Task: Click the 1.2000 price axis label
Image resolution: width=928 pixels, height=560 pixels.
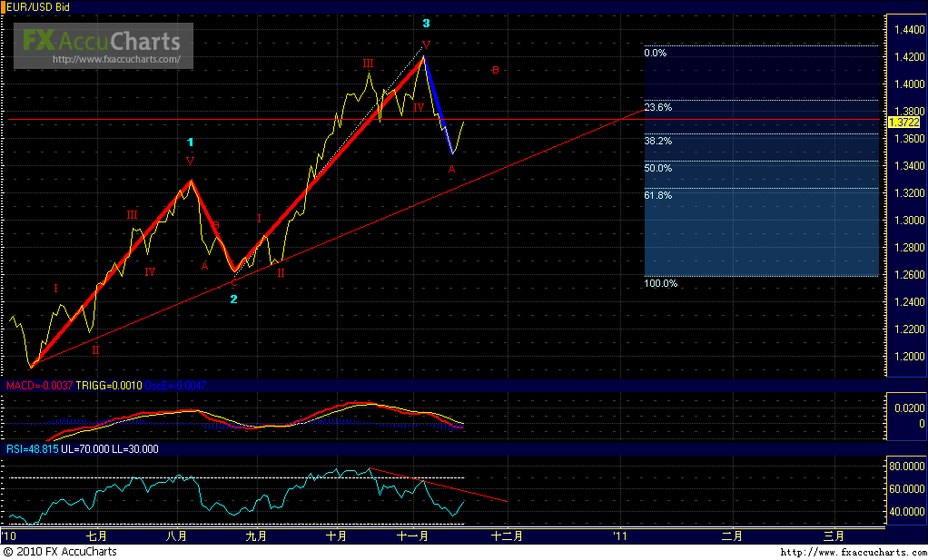Action: point(908,357)
